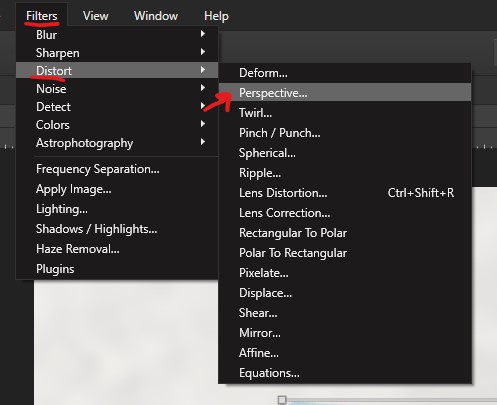Choose Displace filter

345,293
